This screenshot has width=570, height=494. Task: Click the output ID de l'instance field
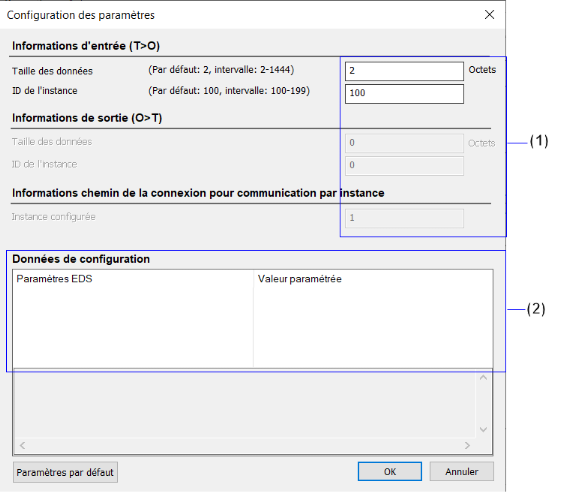(x=404, y=166)
